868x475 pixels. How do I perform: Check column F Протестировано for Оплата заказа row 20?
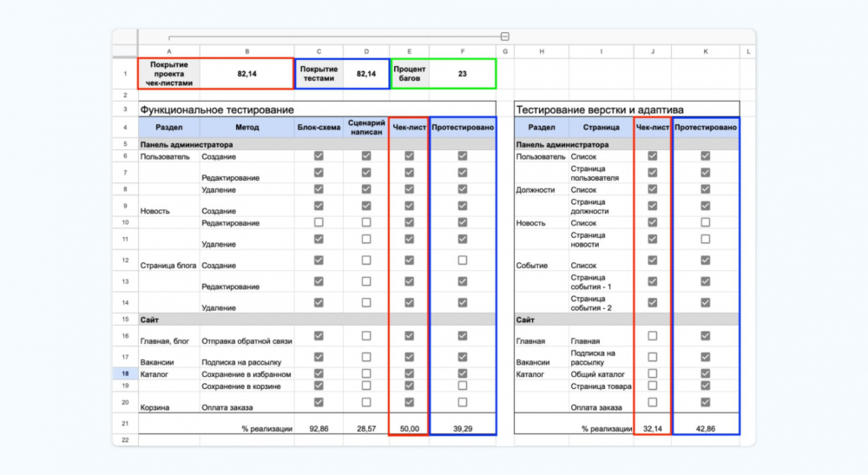[x=463, y=402]
